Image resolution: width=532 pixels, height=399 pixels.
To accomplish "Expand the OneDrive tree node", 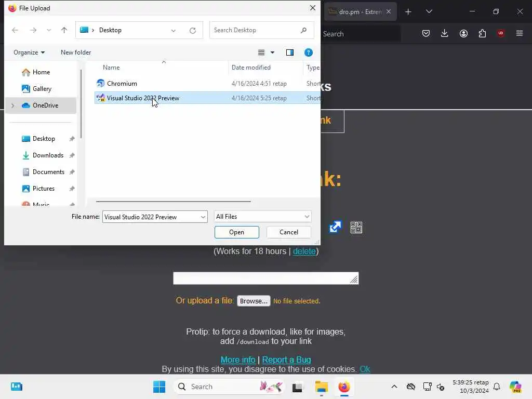I will coord(13,105).
